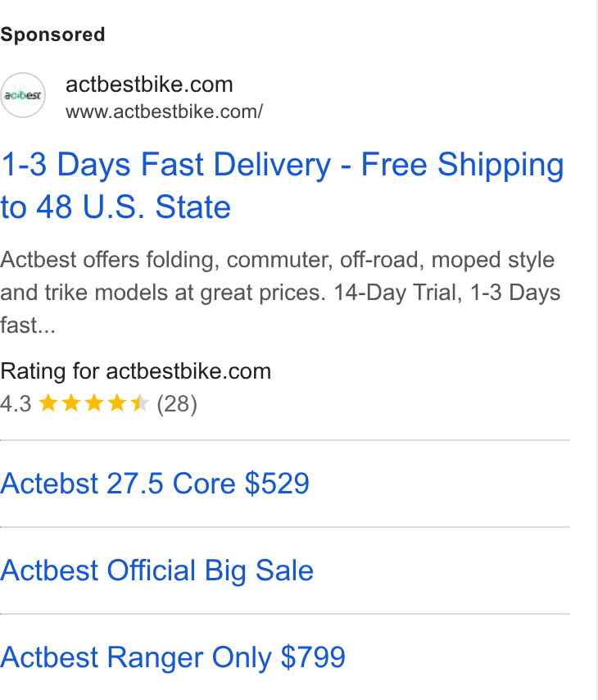
Task: Click the half-filled fifth rating star
Action: click(x=140, y=403)
